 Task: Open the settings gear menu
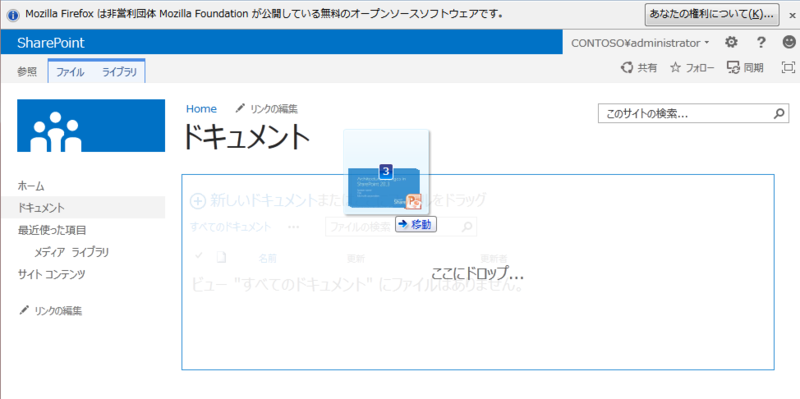[732, 42]
